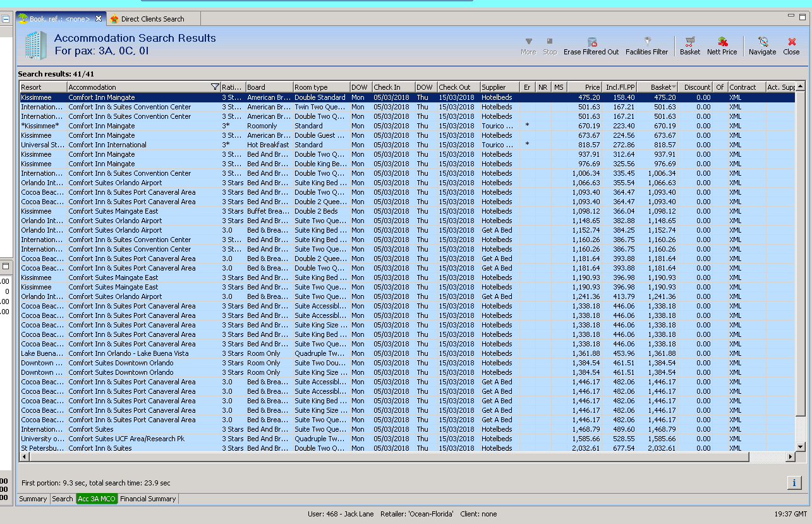Image resolution: width=812 pixels, height=524 pixels.
Task: Open the Facilities Filter
Action: pos(646,46)
